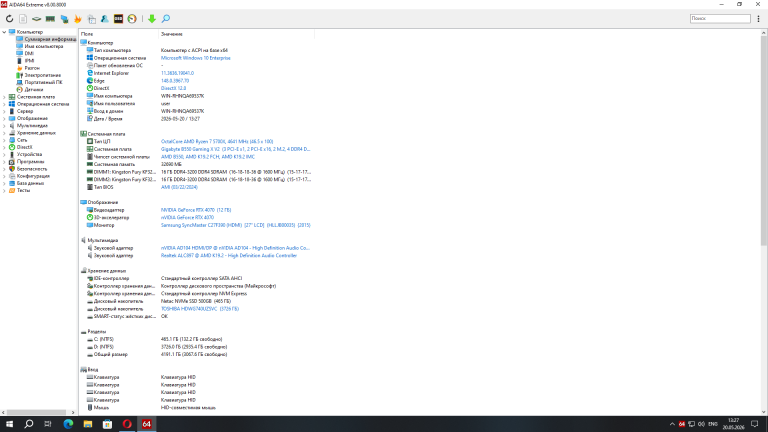Open the Windows Start menu

9,424
